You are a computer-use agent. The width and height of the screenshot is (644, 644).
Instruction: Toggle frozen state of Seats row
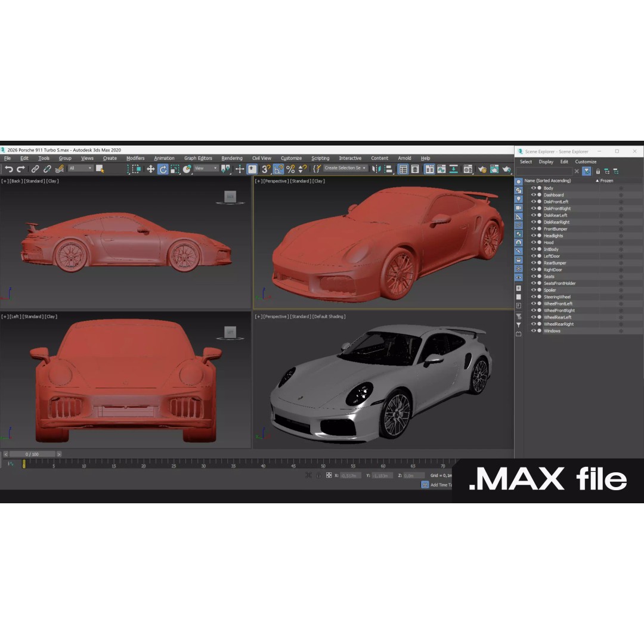(621, 277)
